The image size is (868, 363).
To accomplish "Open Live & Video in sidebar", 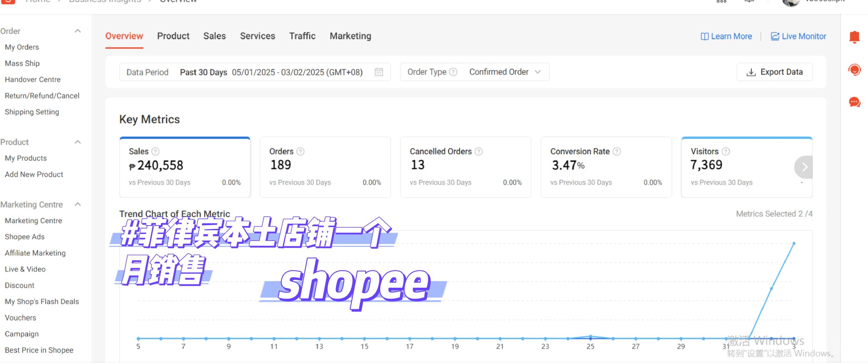I will [x=25, y=269].
